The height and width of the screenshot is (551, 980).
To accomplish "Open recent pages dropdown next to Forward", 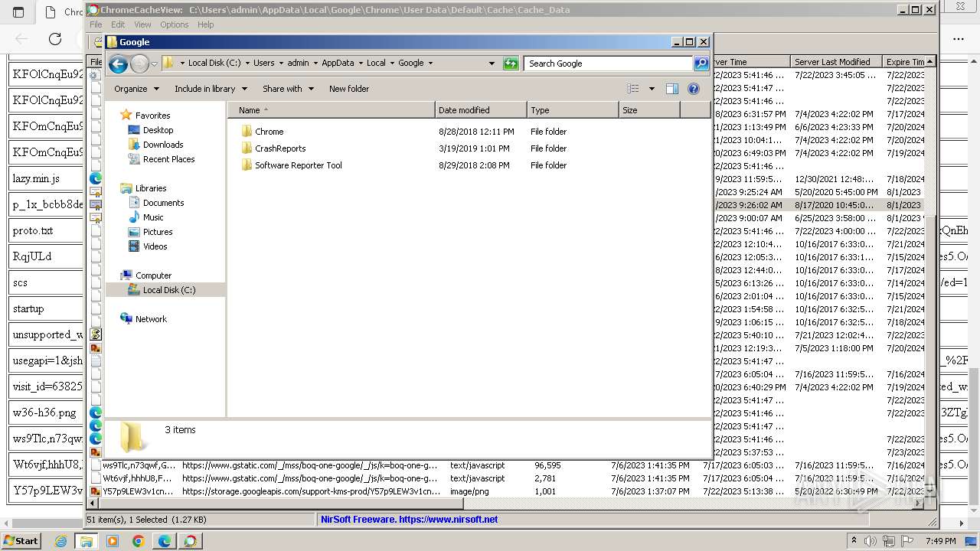I will 155,64.
